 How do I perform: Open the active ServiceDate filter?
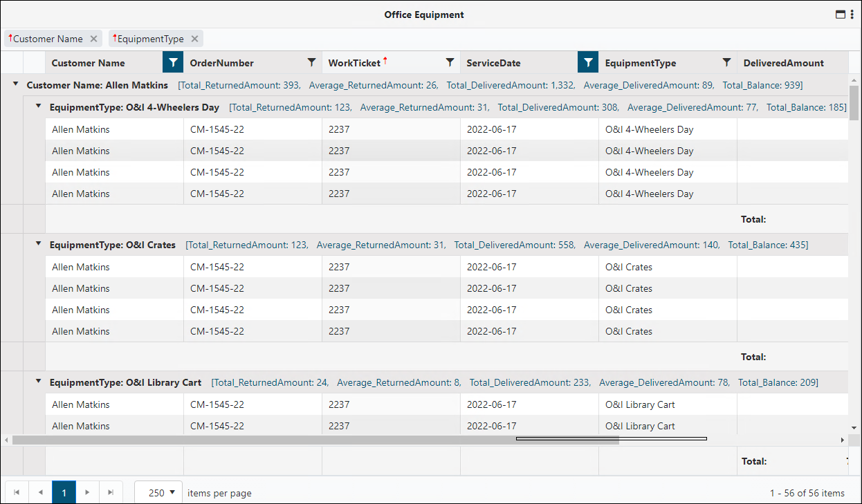[x=587, y=62]
